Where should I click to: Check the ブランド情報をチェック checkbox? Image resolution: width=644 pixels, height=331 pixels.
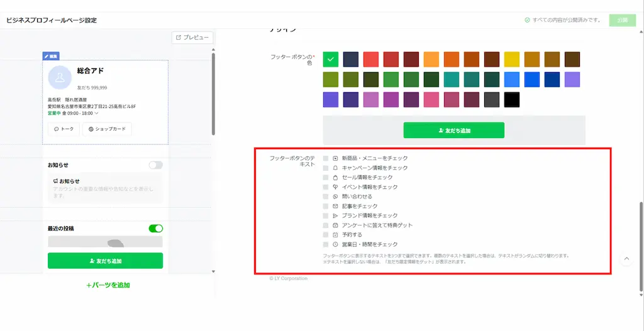(x=326, y=215)
